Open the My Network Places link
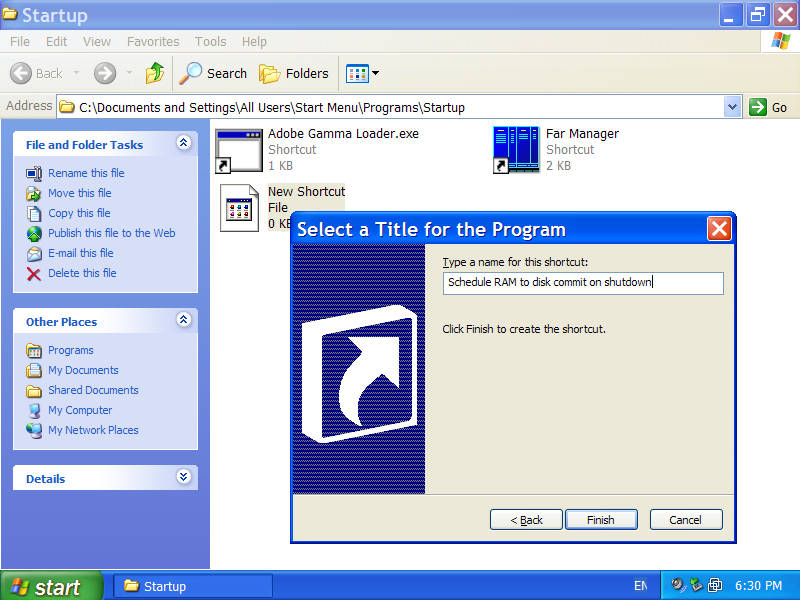Screen dimensions: 800x600 (93, 430)
